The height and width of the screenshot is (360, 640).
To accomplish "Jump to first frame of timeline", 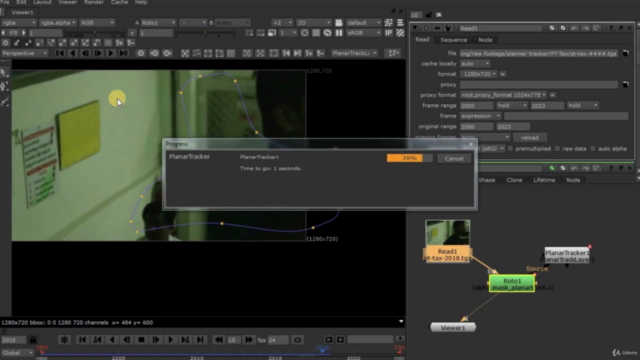I will pyautogui.click(x=82, y=340).
